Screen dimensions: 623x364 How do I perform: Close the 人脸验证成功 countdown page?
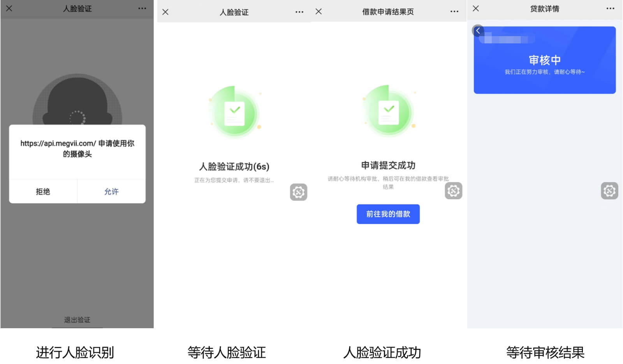click(165, 12)
